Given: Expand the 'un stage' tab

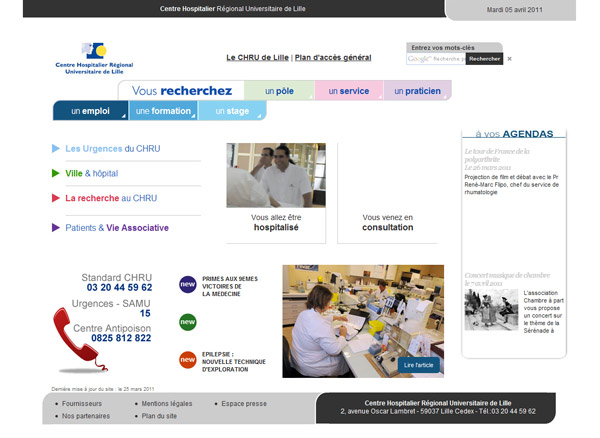Looking at the screenshot, I should coord(231,111).
